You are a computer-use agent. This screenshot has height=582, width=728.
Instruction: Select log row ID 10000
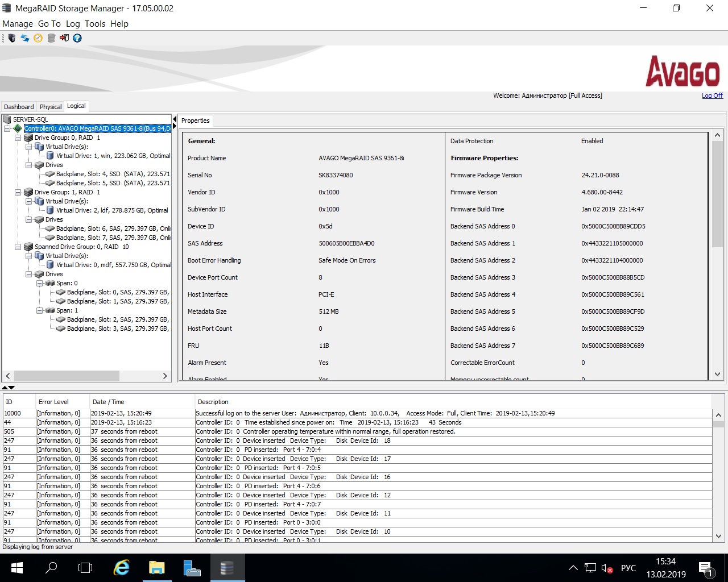[x=357, y=413]
